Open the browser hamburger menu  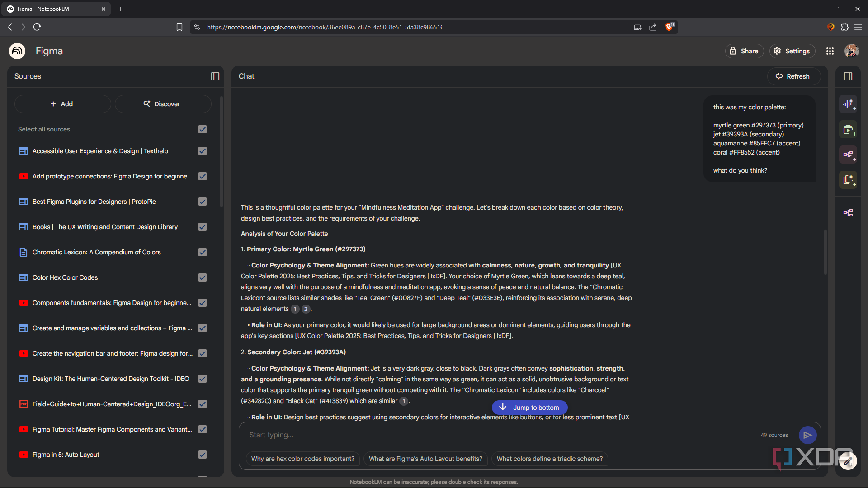point(858,27)
